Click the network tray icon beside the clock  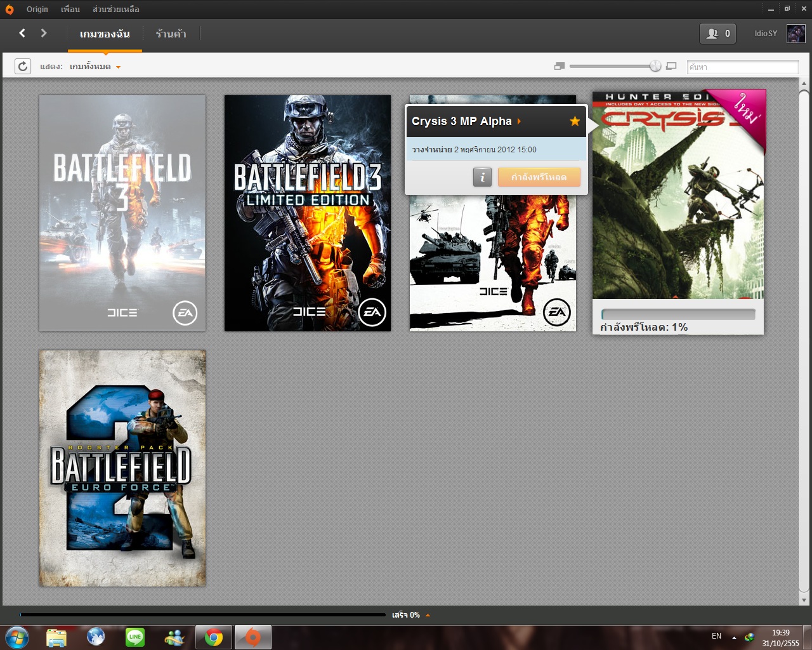pyautogui.click(x=749, y=637)
